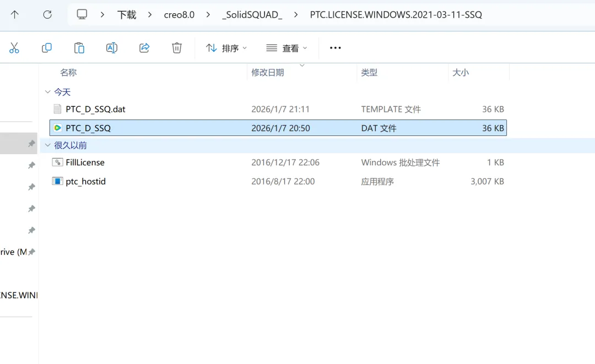
Task: Click the PTC_D_SSQ.dat file icon
Action: tap(57, 109)
